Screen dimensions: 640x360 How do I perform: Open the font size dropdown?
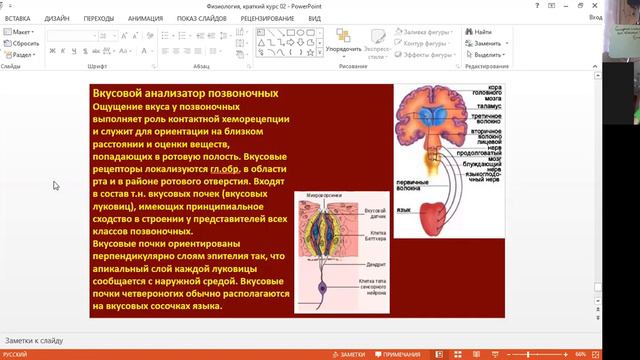pyautogui.click(x=108, y=36)
